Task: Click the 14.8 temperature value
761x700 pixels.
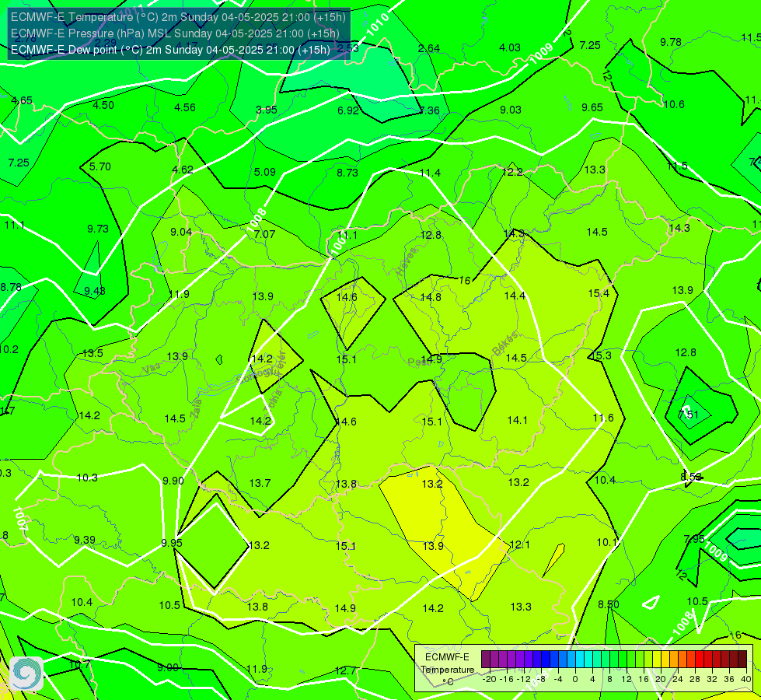Action: coord(431,297)
